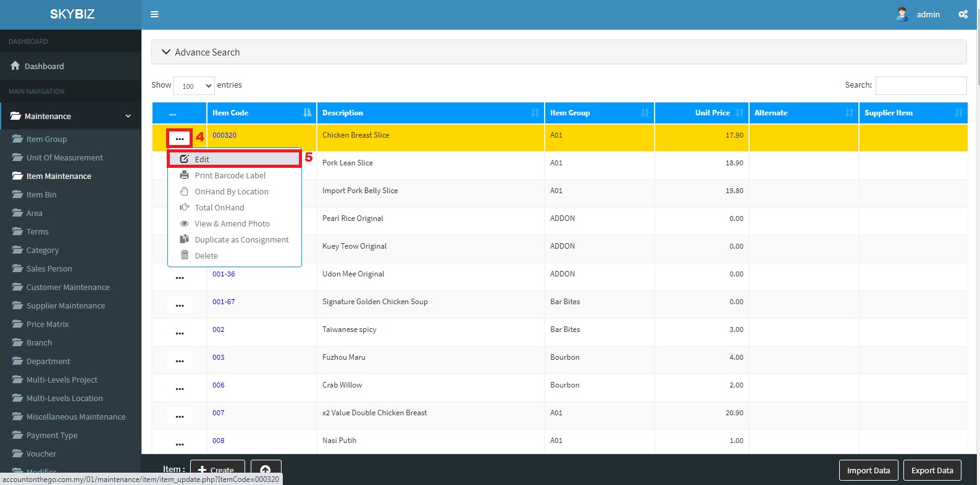Select Edit from the context menu
Screen dimensions: 980x485
(x=202, y=159)
